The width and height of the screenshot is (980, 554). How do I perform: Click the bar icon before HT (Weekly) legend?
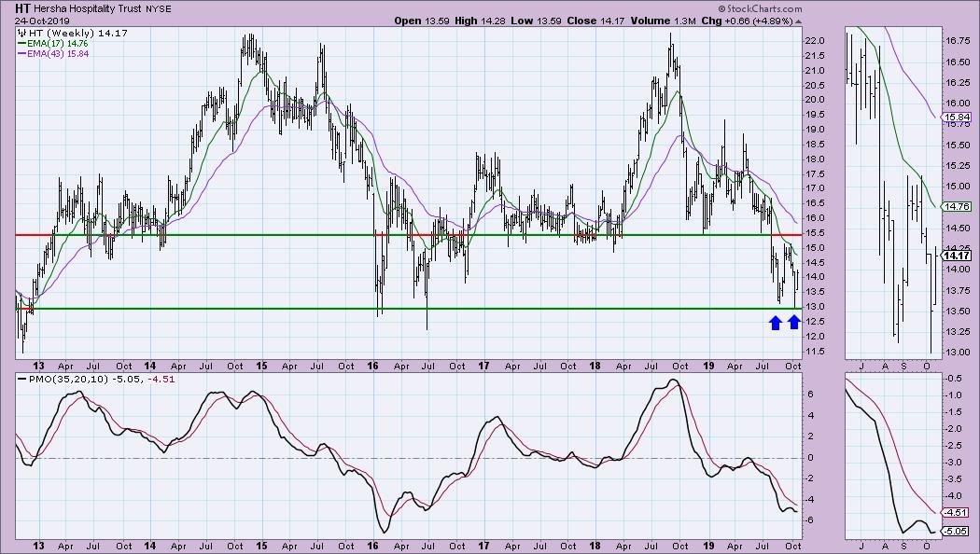tap(21, 33)
